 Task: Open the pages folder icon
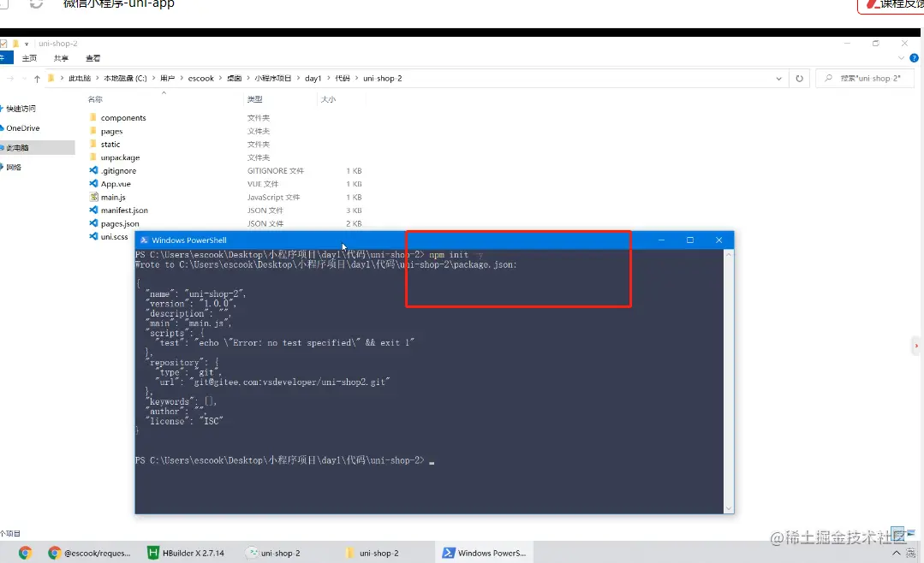point(93,131)
